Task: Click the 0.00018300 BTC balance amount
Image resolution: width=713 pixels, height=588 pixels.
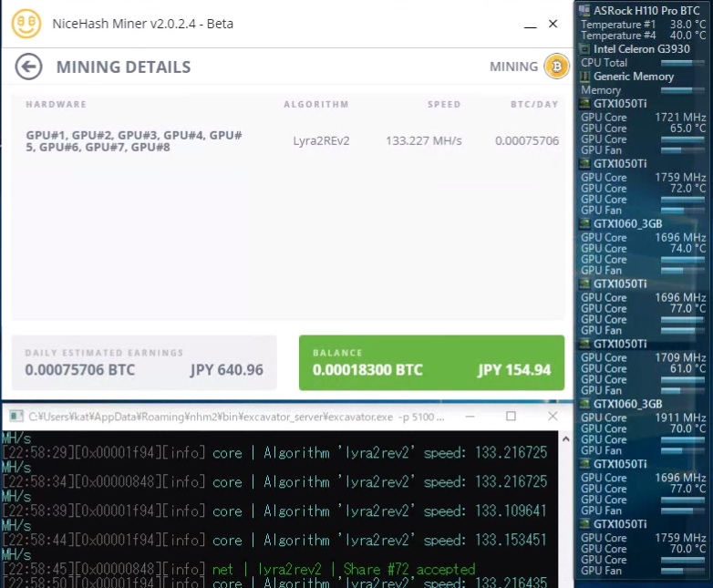Action: (367, 370)
